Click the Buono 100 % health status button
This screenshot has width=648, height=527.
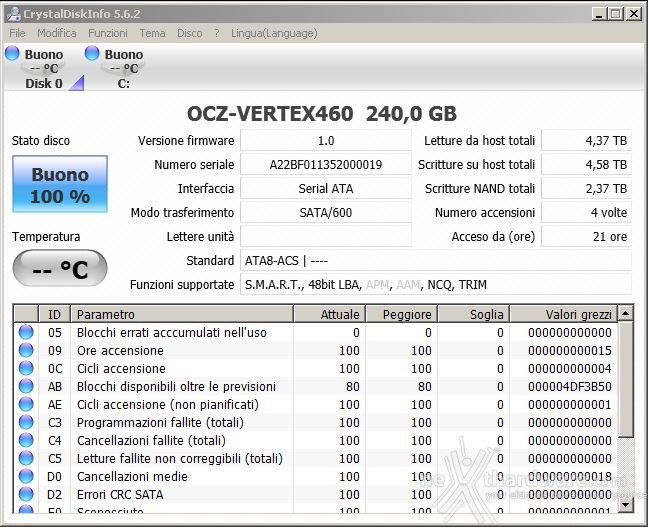(60, 184)
